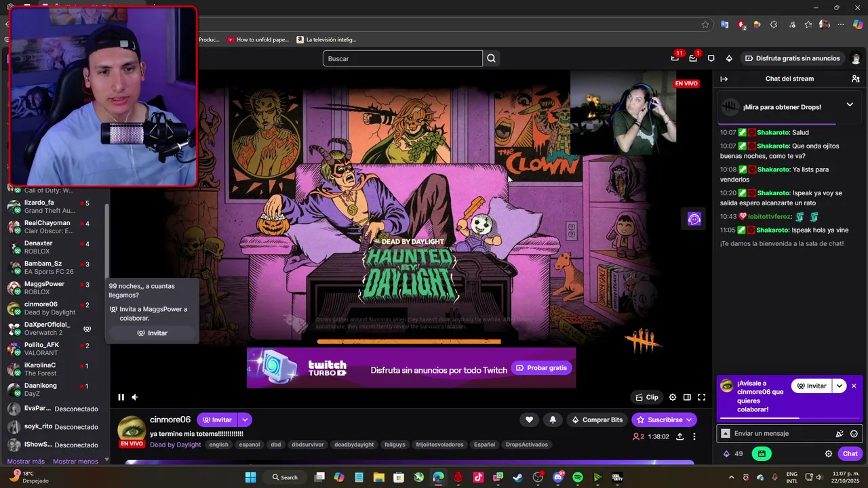Collapse the chat panel with arrow icon
Screen dimensions: 868x488
click(724, 79)
